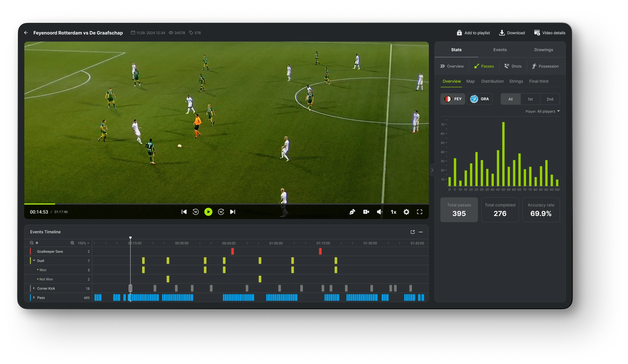Select FEY team filter
Viewport: 628px width, 364px height.
click(453, 99)
